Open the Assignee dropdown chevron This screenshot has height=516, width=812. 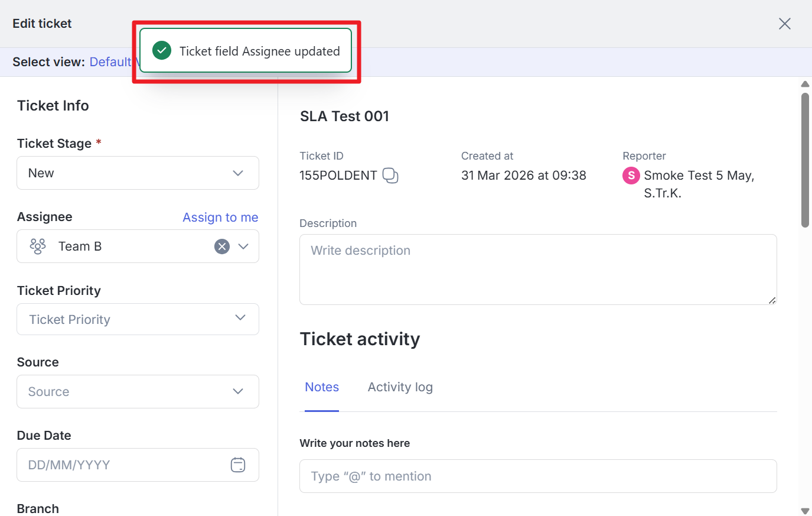pyautogui.click(x=243, y=246)
